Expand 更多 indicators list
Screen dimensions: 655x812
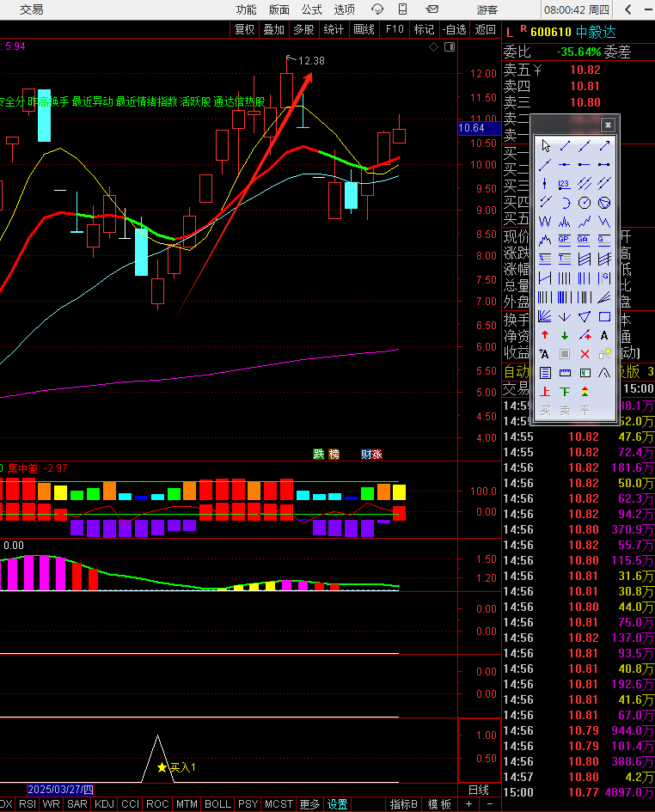(309, 804)
